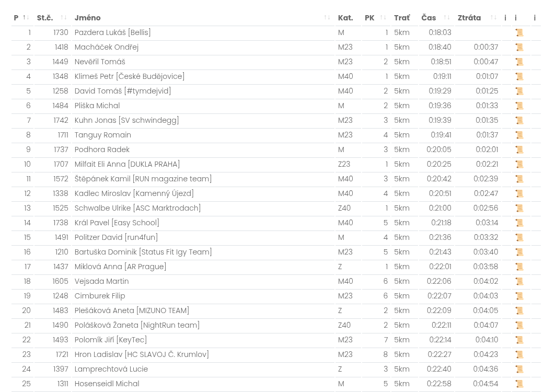Screen dimensions: 556x392
Task: Select the Lamprechtová Lucie name entry
Action: coord(111,369)
